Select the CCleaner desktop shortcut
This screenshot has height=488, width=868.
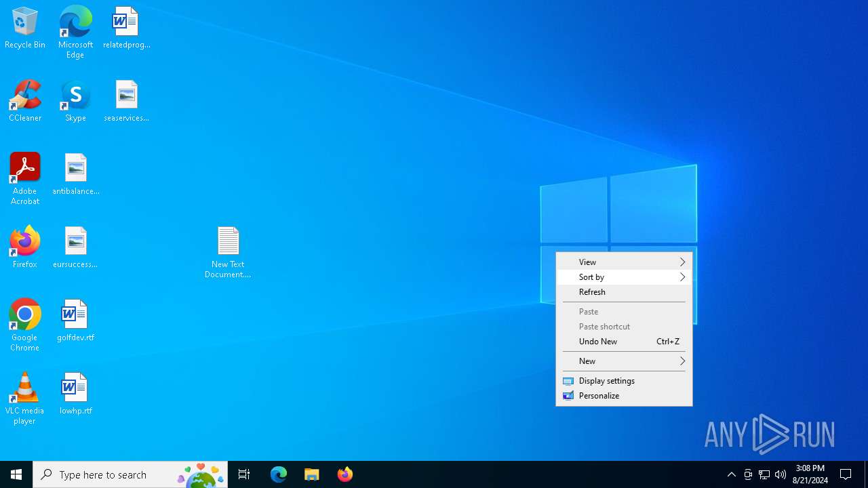(x=25, y=101)
